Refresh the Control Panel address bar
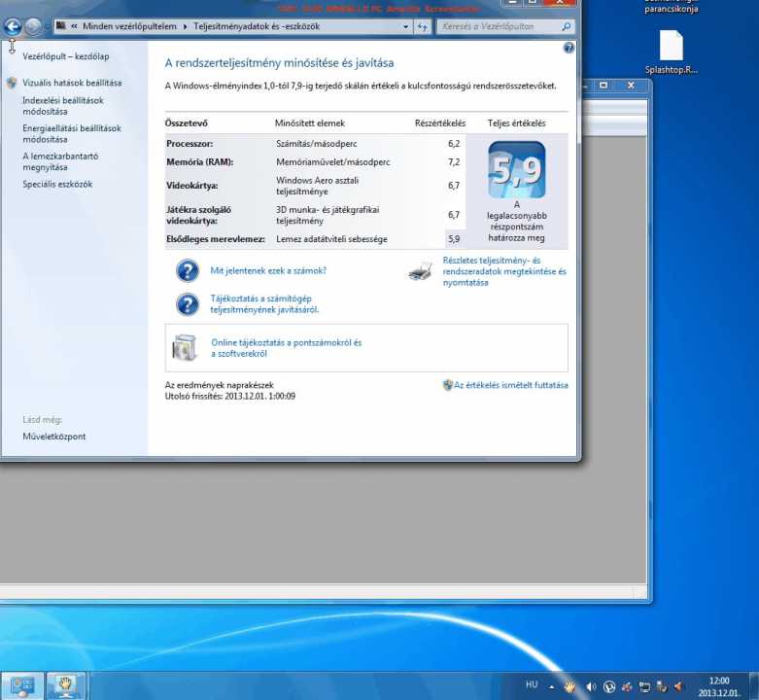This screenshot has height=700, width=759. point(423,26)
